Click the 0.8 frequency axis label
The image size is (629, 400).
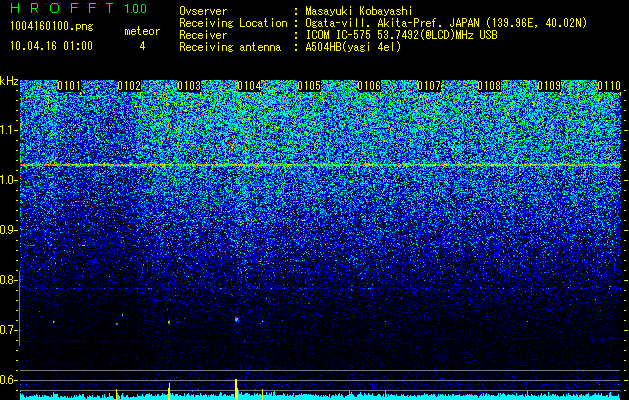pyautogui.click(x=8, y=280)
